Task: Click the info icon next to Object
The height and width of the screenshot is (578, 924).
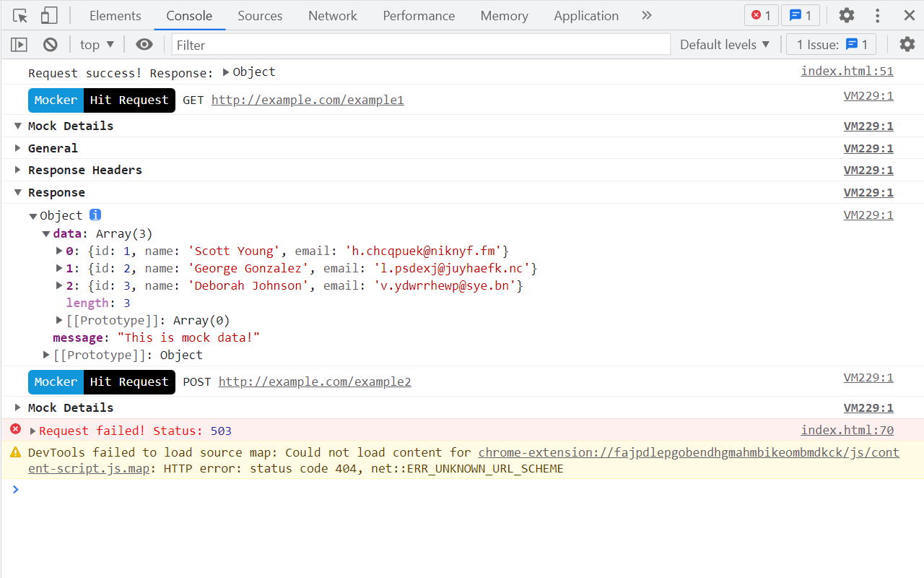Action: [95, 215]
